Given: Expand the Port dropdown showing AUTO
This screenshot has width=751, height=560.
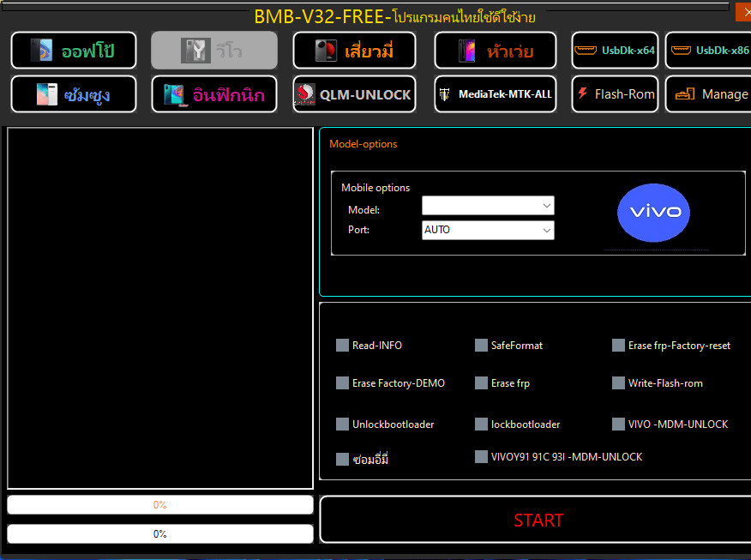Looking at the screenshot, I should (x=548, y=230).
